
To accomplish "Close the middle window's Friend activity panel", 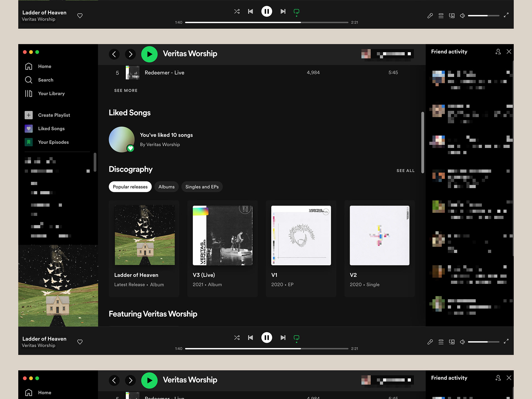I will pyautogui.click(x=509, y=52).
